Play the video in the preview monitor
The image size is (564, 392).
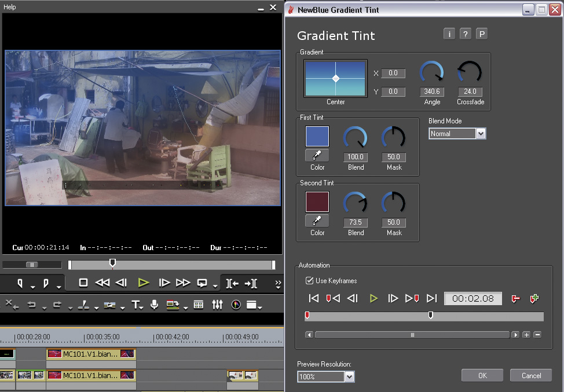[144, 283]
